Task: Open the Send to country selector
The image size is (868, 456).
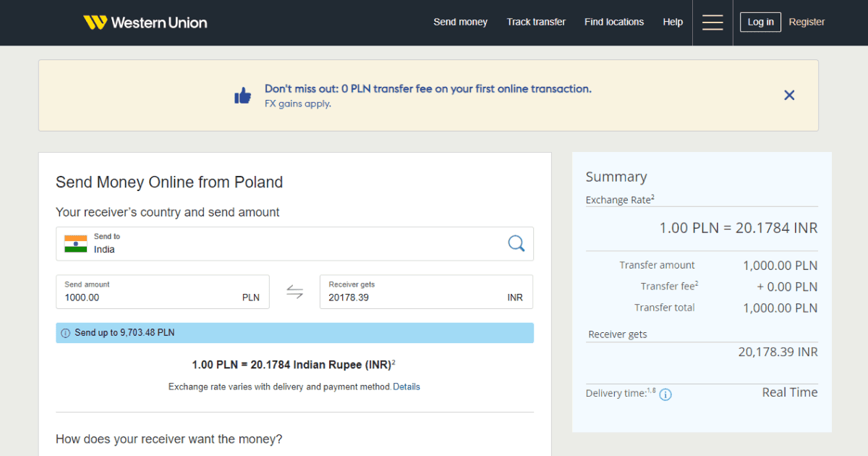Action: [294, 243]
